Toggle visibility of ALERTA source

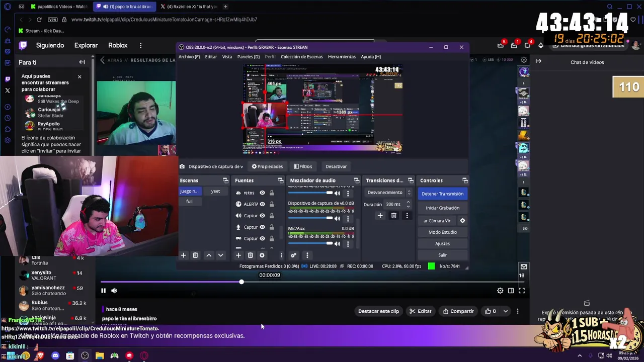(262, 204)
